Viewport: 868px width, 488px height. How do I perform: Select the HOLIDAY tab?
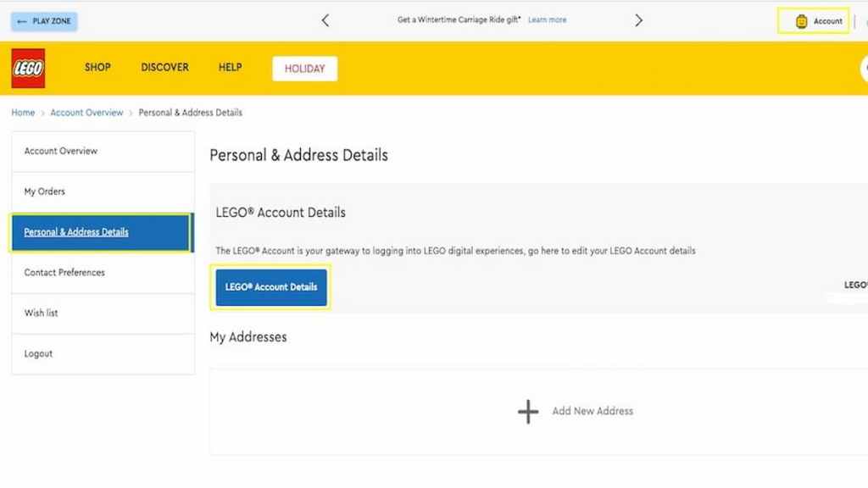[304, 69]
